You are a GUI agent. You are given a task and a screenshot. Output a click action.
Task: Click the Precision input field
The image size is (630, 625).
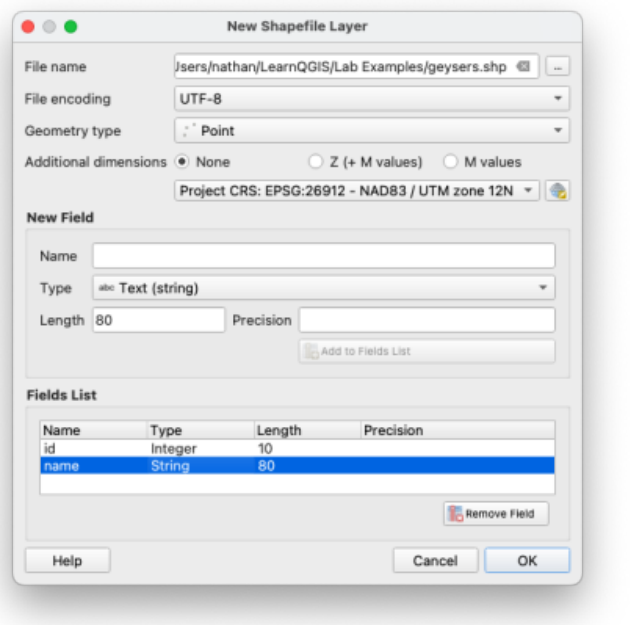[x=427, y=320]
